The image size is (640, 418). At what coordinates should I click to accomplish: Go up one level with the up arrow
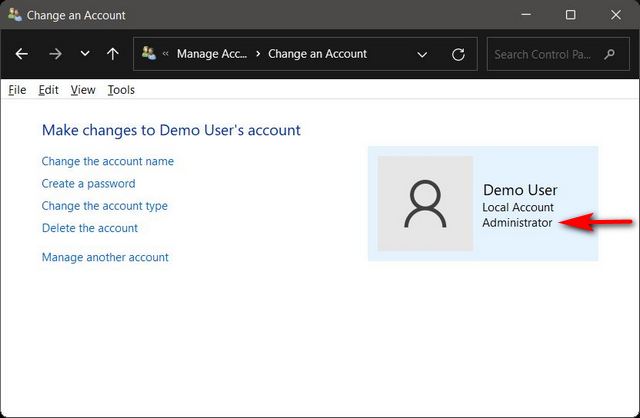113,54
